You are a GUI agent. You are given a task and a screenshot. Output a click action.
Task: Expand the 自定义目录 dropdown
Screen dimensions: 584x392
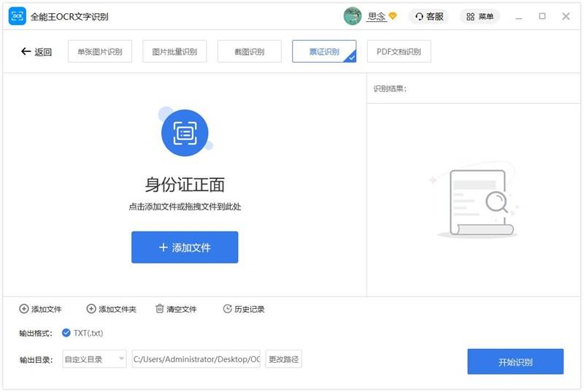coord(95,359)
